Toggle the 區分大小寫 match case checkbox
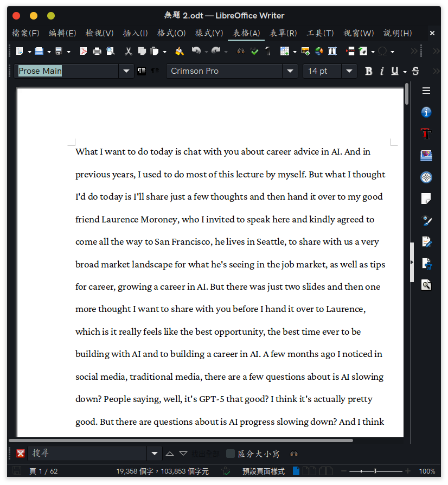The image size is (448, 485). point(231,454)
